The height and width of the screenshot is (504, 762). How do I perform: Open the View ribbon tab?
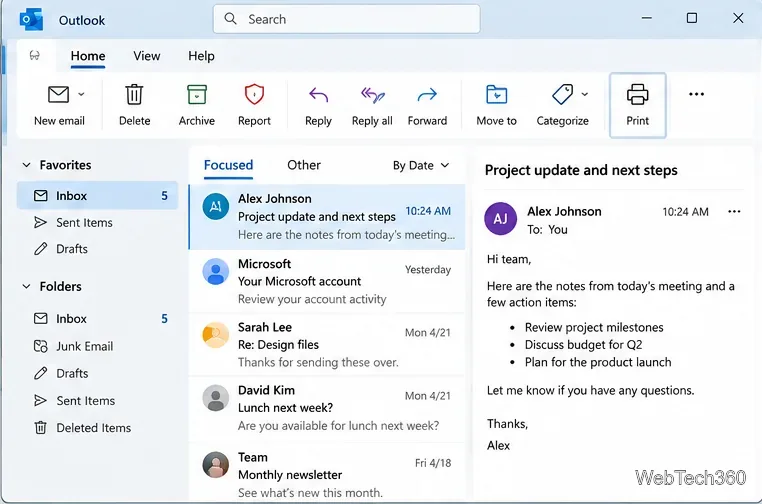click(x=147, y=56)
